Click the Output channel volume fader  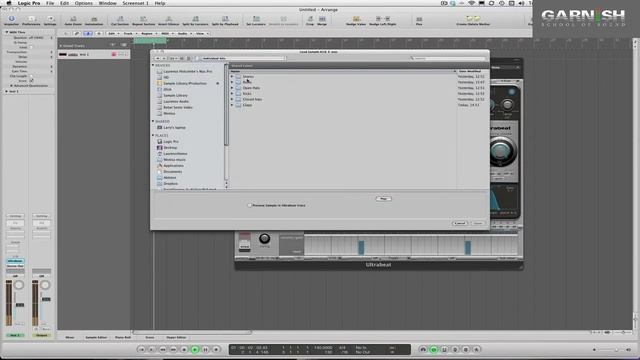[x=46, y=299]
